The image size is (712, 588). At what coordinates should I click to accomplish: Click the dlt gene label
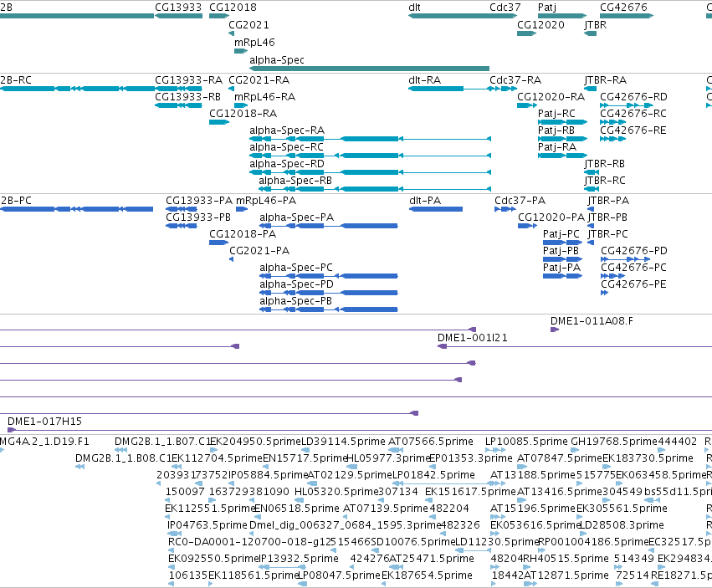tap(414, 8)
